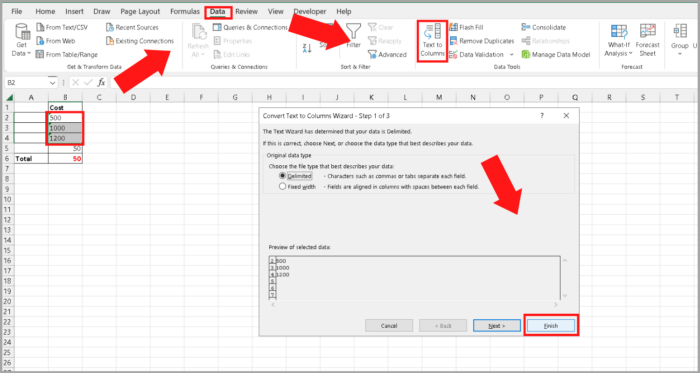The width and height of the screenshot is (700, 373).
Task: Open the View tab
Action: [276, 12]
